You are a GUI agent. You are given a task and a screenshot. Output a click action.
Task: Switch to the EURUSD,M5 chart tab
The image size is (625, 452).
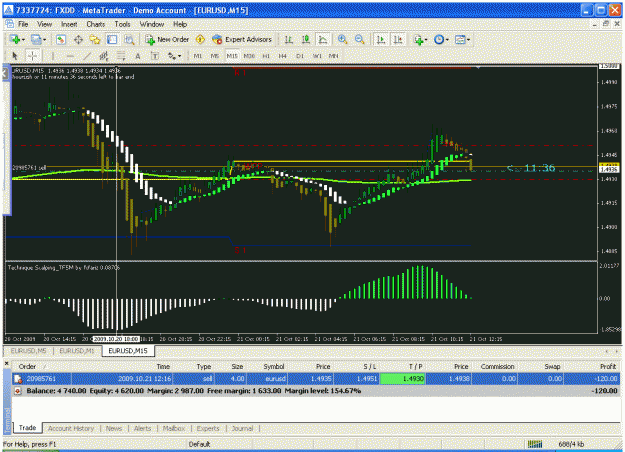[28, 351]
